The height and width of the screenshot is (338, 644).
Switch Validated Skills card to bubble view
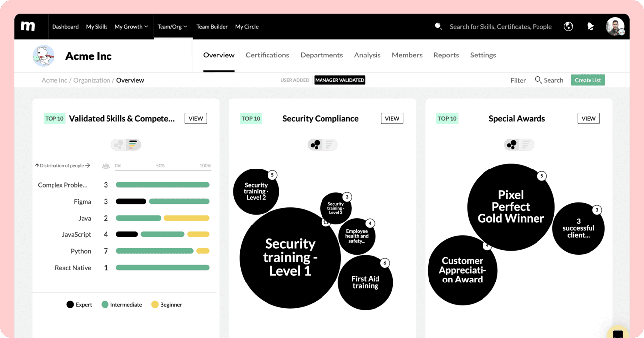[119, 144]
